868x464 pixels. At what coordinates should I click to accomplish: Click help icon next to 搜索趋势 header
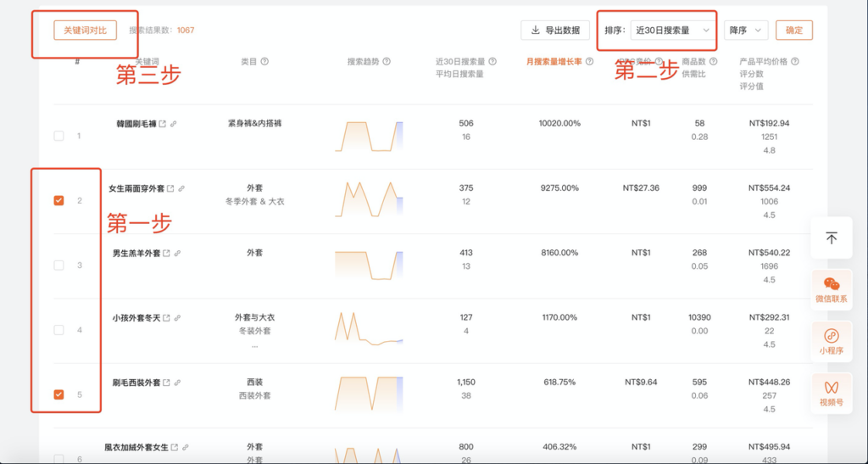[387, 61]
